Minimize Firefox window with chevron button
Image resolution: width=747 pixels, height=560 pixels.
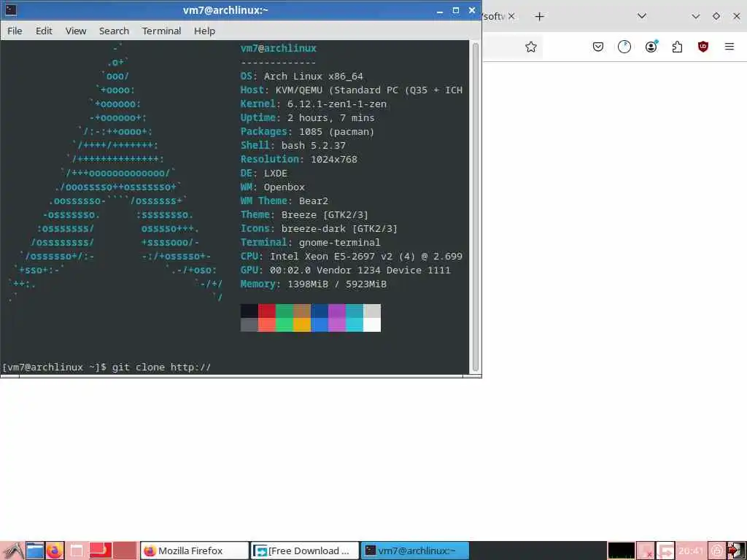coord(695,16)
